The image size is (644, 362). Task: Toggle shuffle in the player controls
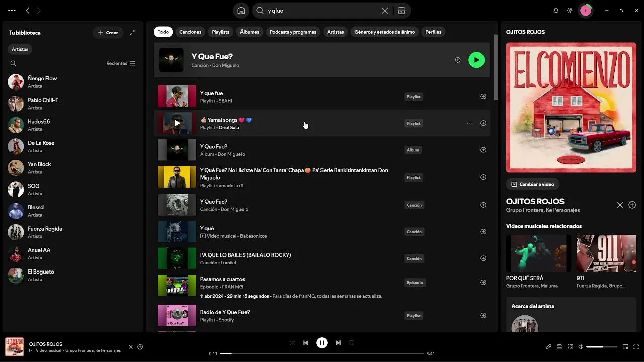(292, 343)
